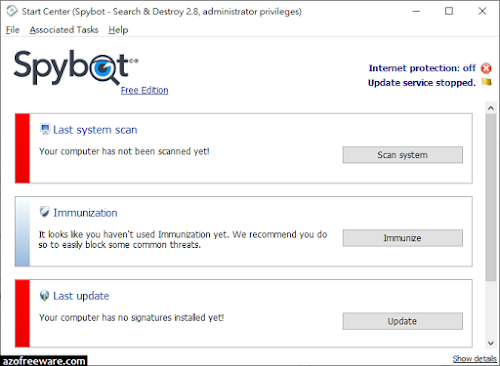Click 'Update service stopped.' status text
This screenshot has width=500, height=366.
coord(422,83)
